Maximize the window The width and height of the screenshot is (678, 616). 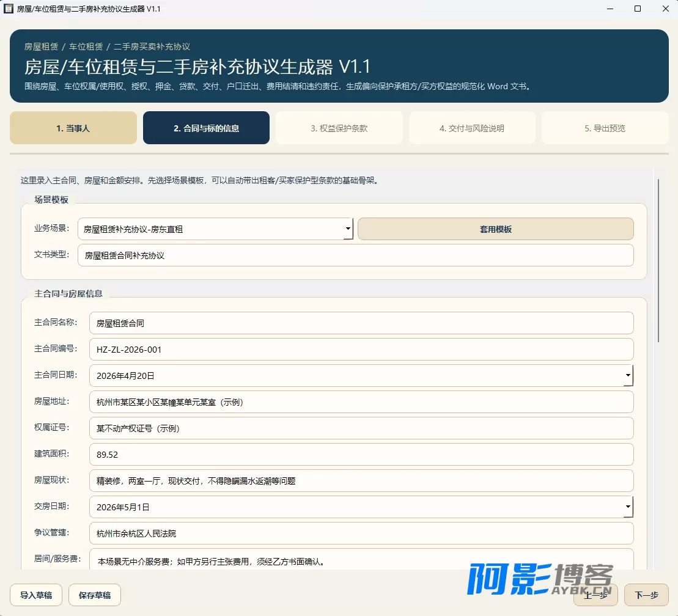tap(638, 9)
